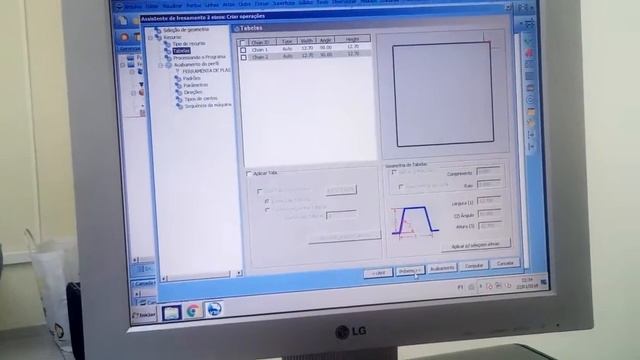Open Tipo de recurso tree item
The width and height of the screenshot is (640, 360).
189,44
